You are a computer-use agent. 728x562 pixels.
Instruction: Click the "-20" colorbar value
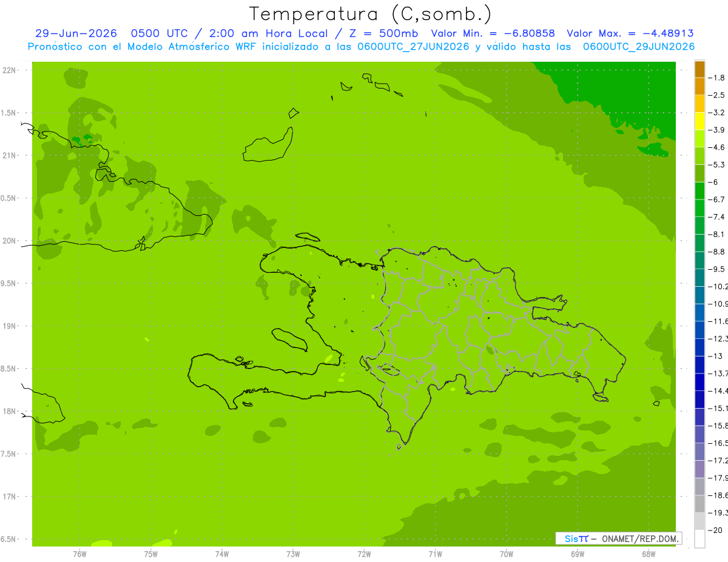tap(716, 530)
